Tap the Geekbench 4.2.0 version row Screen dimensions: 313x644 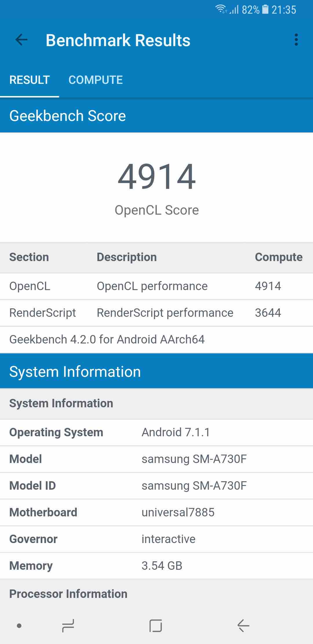pos(156,340)
